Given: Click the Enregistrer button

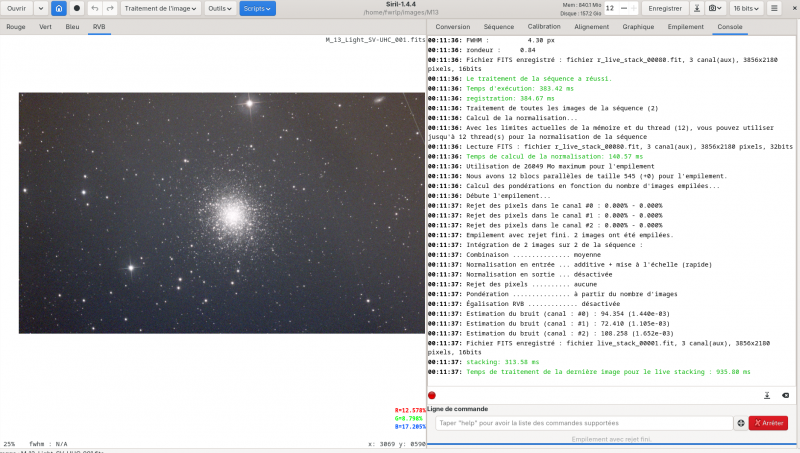Looking at the screenshot, I should (x=665, y=8).
